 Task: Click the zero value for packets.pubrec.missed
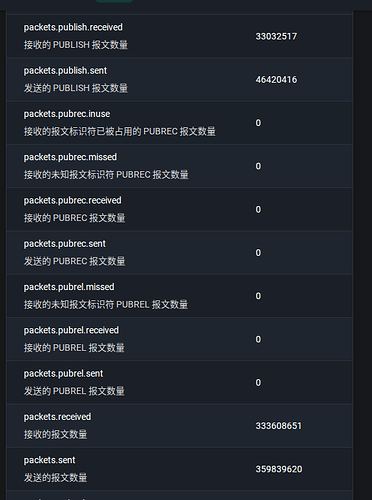click(x=258, y=166)
